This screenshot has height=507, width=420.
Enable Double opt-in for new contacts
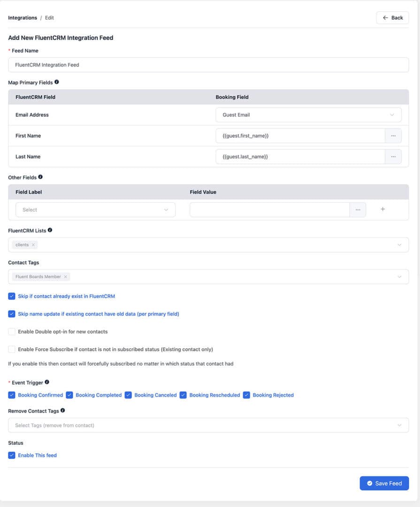[x=12, y=332]
